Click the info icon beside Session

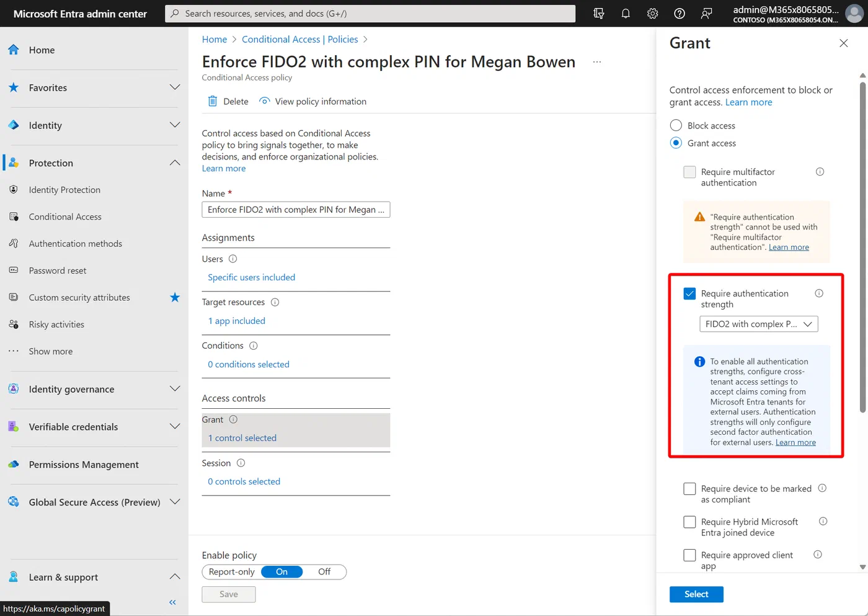[241, 463]
